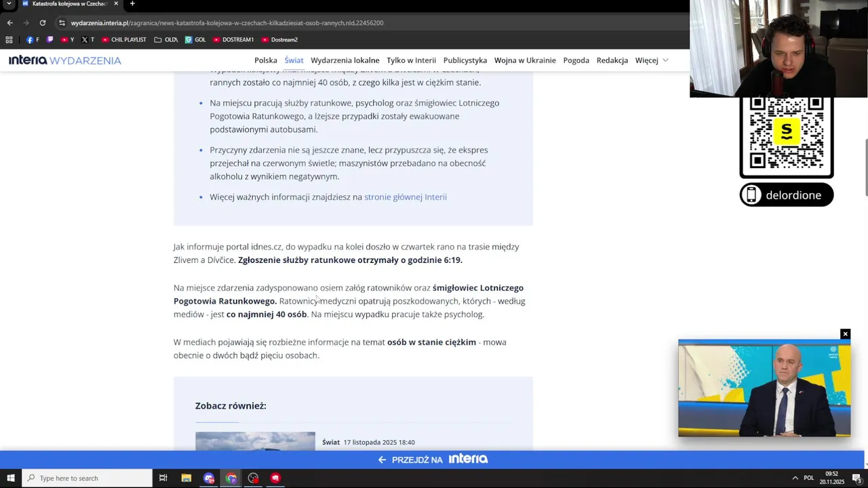Close the Katastrofa kolejowa browser tab

116,3
